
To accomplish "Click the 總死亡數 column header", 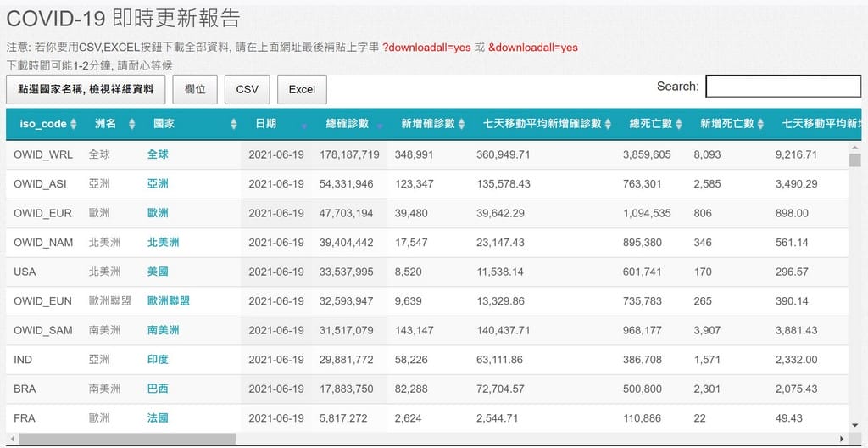I will click(650, 124).
